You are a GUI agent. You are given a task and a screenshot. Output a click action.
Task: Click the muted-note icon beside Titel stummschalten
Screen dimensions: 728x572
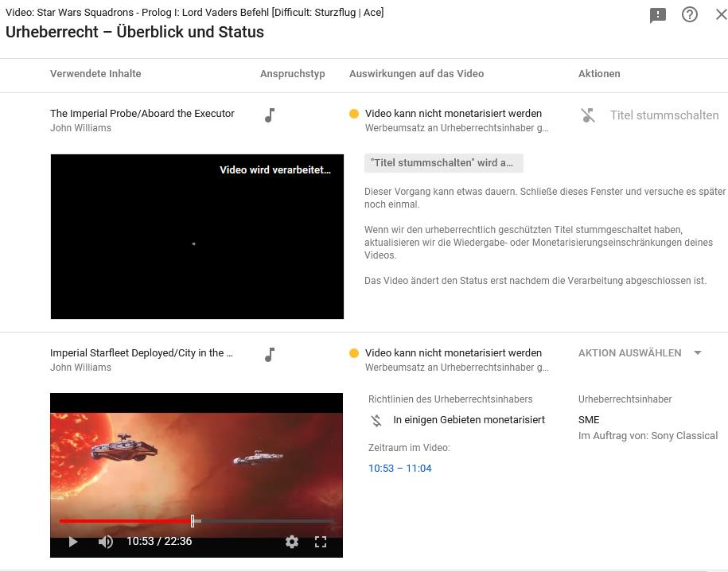point(588,115)
